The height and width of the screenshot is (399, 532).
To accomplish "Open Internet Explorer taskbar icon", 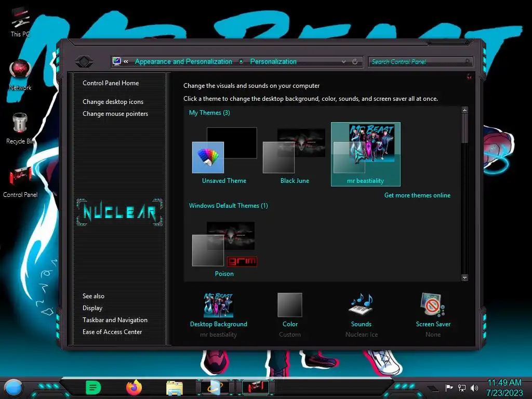I will coord(215,388).
